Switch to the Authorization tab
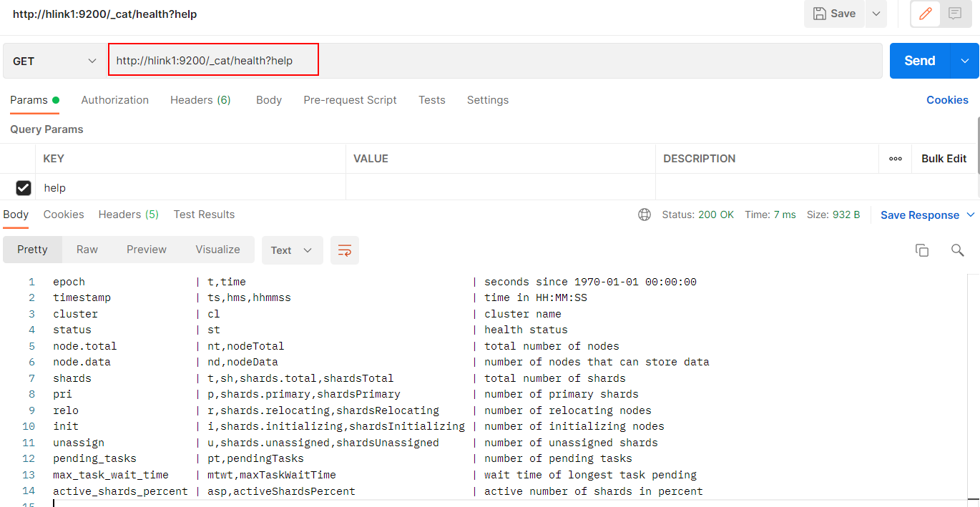 click(114, 100)
